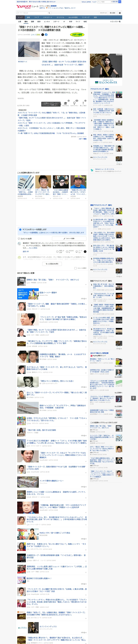Click もっと見る(41件) button
Viewport: 138px width, 644px height.
pos(52,264)
